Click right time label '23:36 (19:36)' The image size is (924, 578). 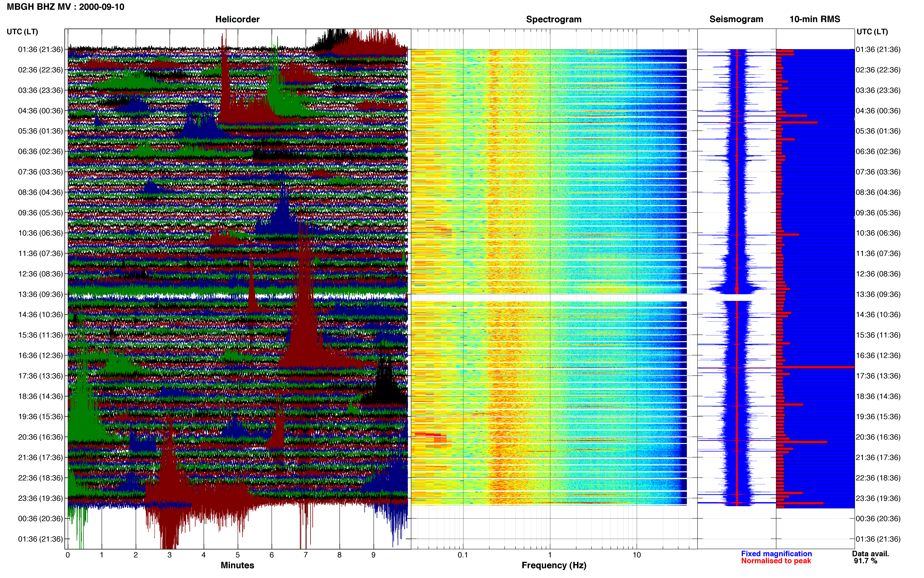878,498
